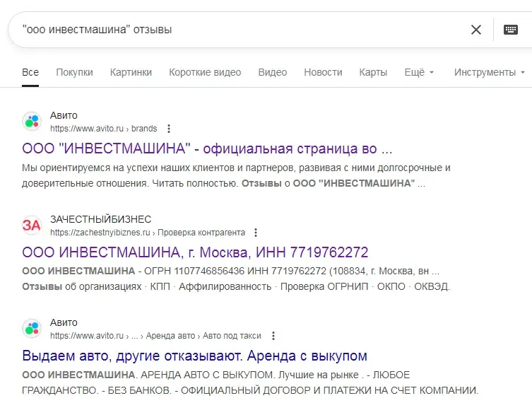Click snippet text "АРЕНДА АВТО С ВЫКУПОМ"
Viewport: 532px width, 415px height.
[x=207, y=375]
